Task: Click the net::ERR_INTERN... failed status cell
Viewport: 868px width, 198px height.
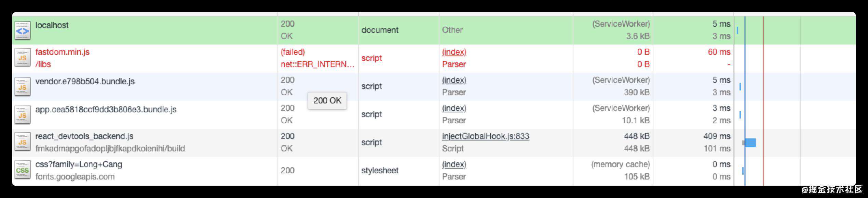Action: coord(317,64)
